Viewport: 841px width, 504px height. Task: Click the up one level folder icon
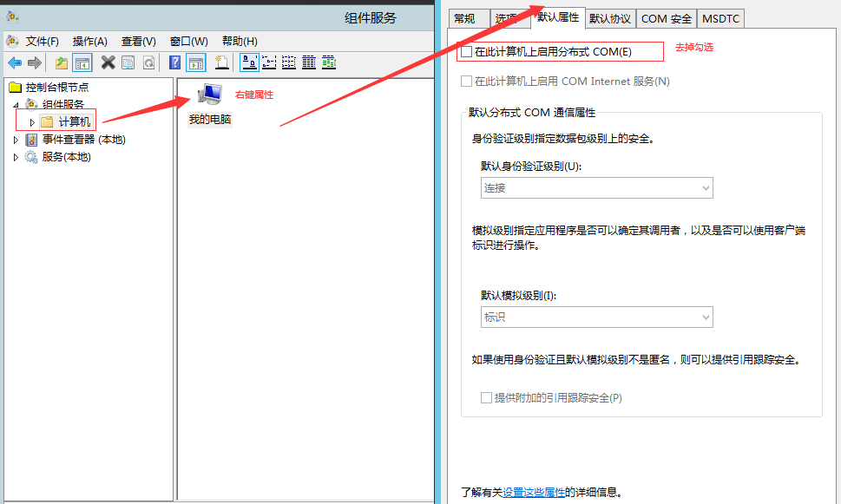tap(59, 62)
